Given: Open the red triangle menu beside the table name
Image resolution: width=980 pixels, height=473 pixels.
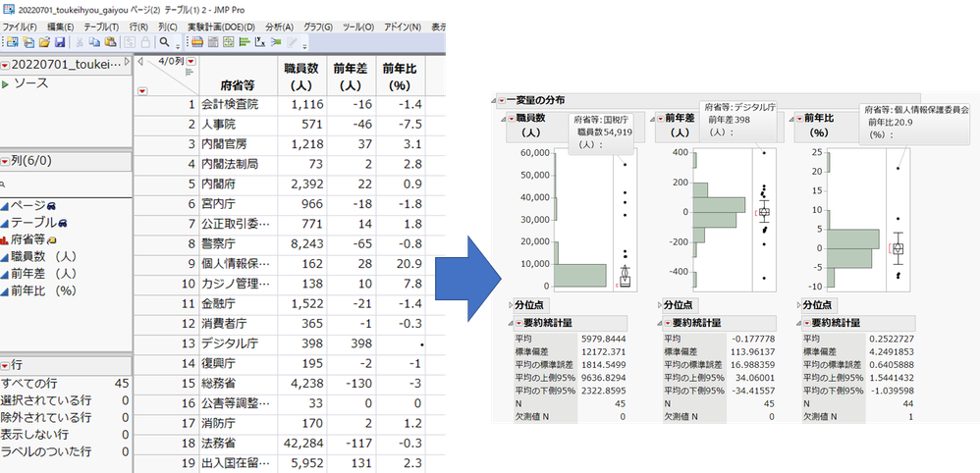Looking at the screenshot, I should click(x=5, y=66).
